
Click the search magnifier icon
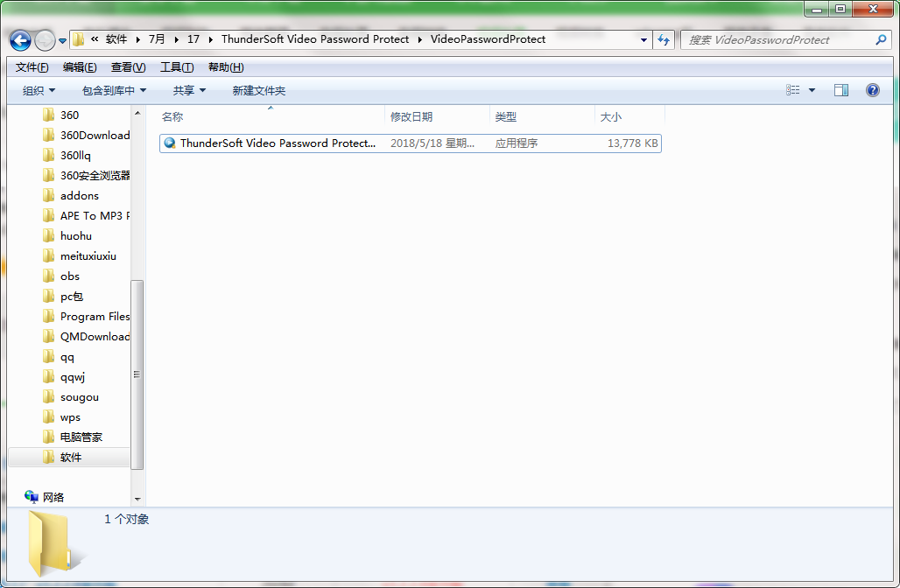pos(881,39)
